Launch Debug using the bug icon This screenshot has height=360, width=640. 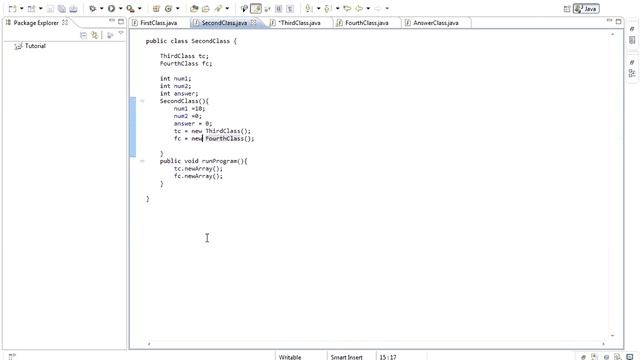[x=93, y=9]
